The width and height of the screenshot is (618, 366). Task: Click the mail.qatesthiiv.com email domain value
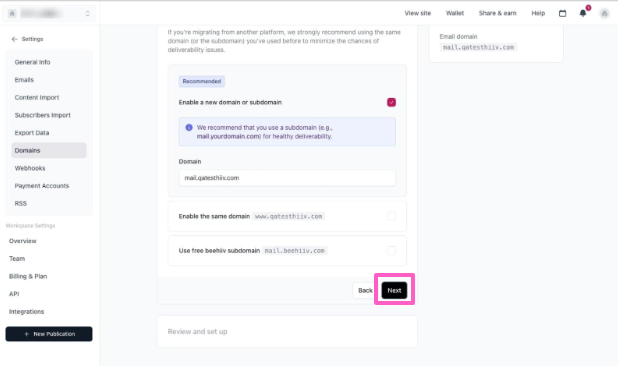click(x=478, y=47)
